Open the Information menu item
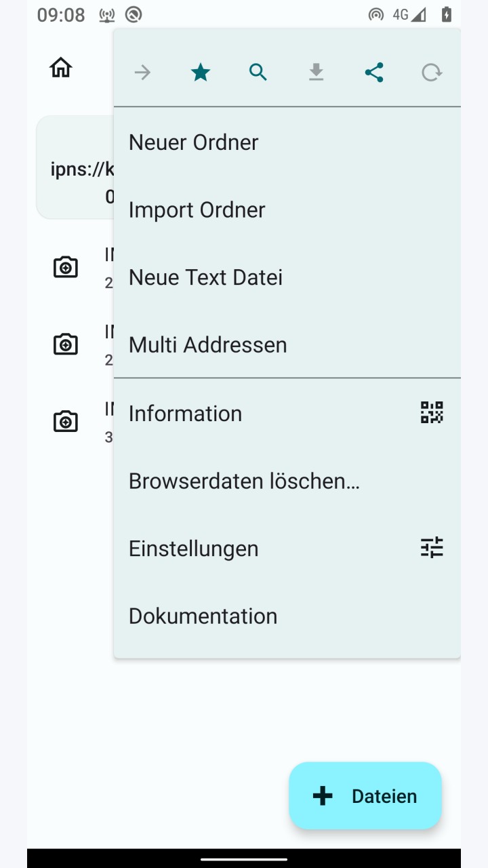The height and width of the screenshot is (868, 488). pyautogui.click(x=287, y=413)
